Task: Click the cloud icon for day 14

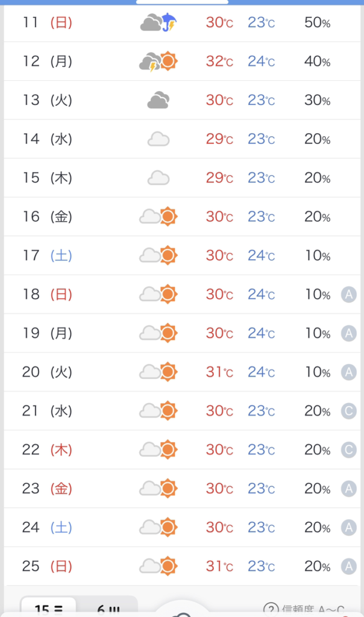Action: [158, 139]
